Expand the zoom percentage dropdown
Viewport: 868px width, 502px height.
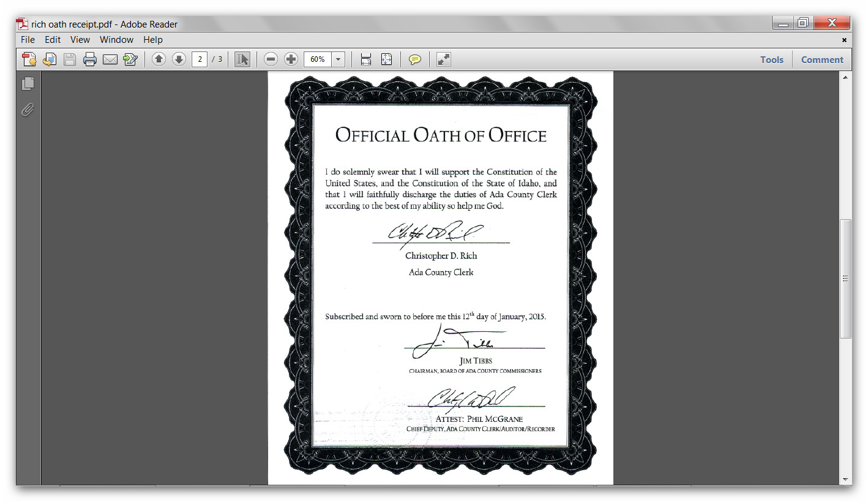click(339, 59)
